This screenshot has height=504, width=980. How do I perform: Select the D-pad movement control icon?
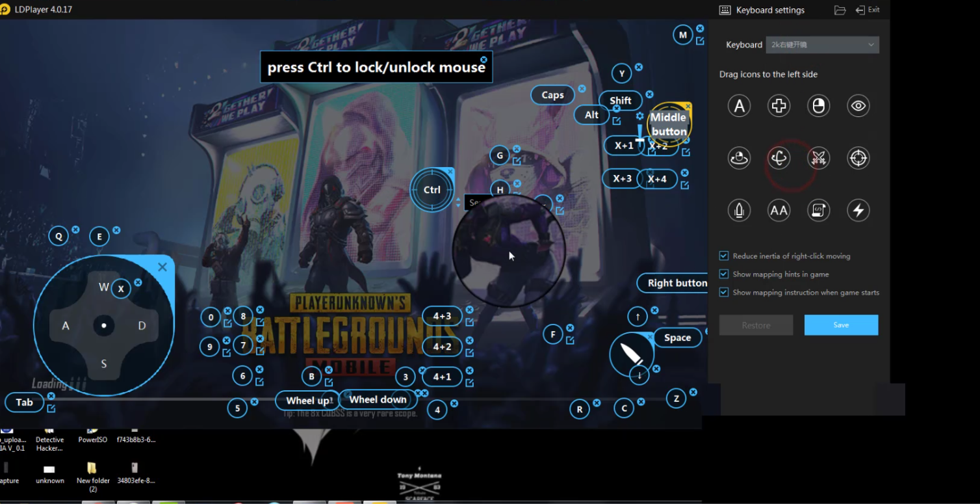[779, 105]
